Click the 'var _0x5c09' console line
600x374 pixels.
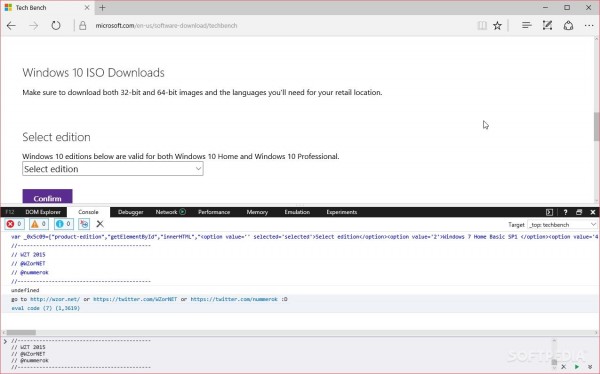[304, 237]
